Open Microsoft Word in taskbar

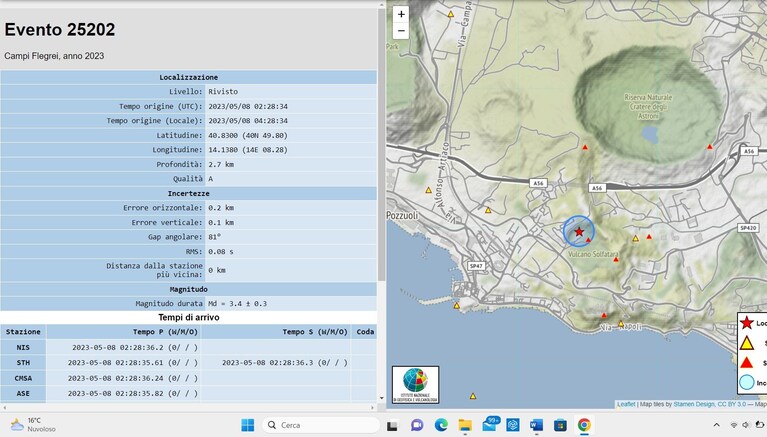click(536, 425)
